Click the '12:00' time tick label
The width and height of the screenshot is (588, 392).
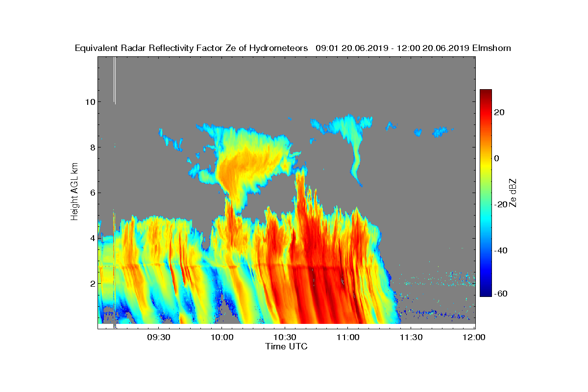pos(474,337)
